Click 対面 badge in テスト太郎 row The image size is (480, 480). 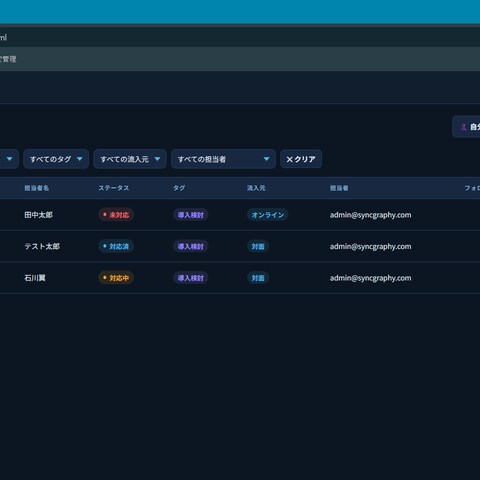[258, 246]
